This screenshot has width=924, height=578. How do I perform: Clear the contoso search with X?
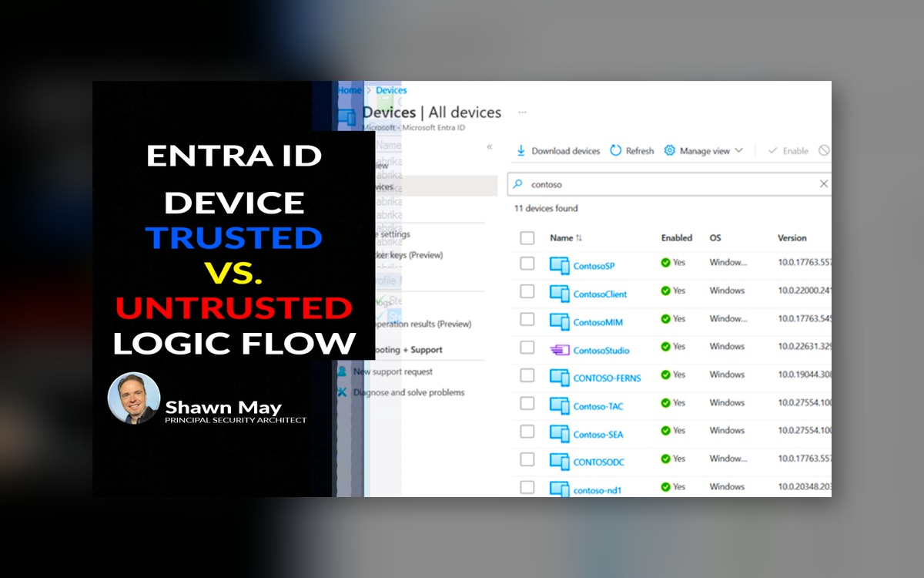pos(824,184)
